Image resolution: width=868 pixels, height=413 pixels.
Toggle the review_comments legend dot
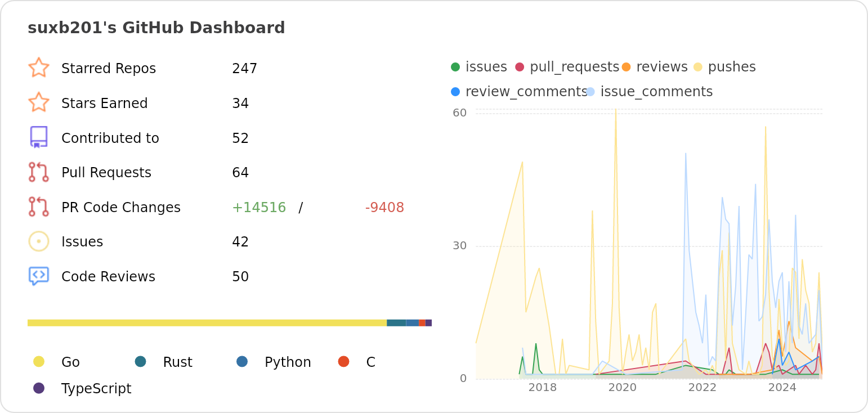tap(455, 91)
